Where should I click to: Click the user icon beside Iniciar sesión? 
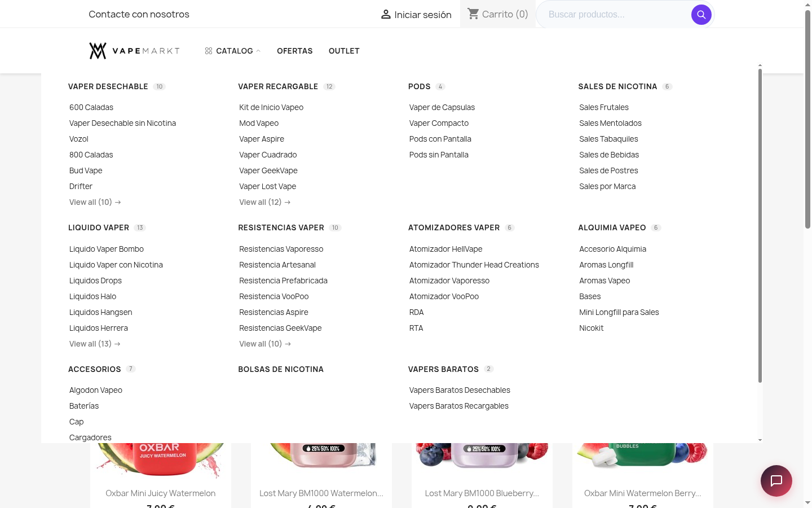click(x=386, y=14)
